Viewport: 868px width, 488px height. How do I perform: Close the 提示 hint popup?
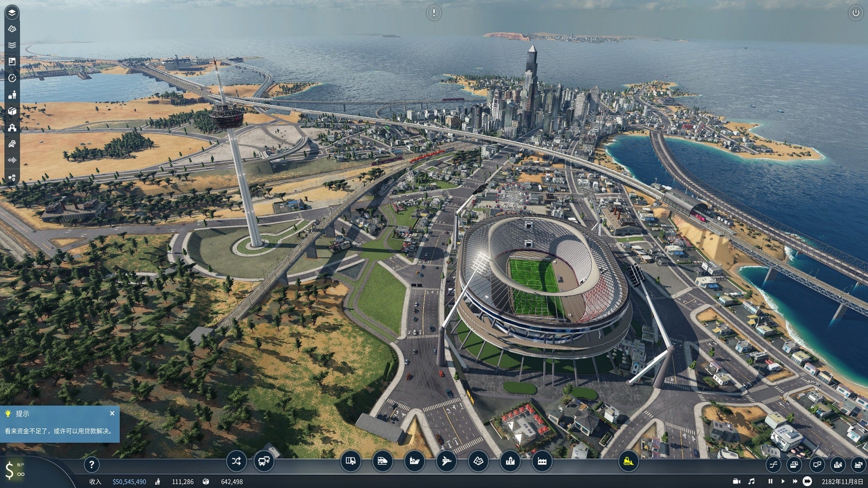tap(112, 413)
